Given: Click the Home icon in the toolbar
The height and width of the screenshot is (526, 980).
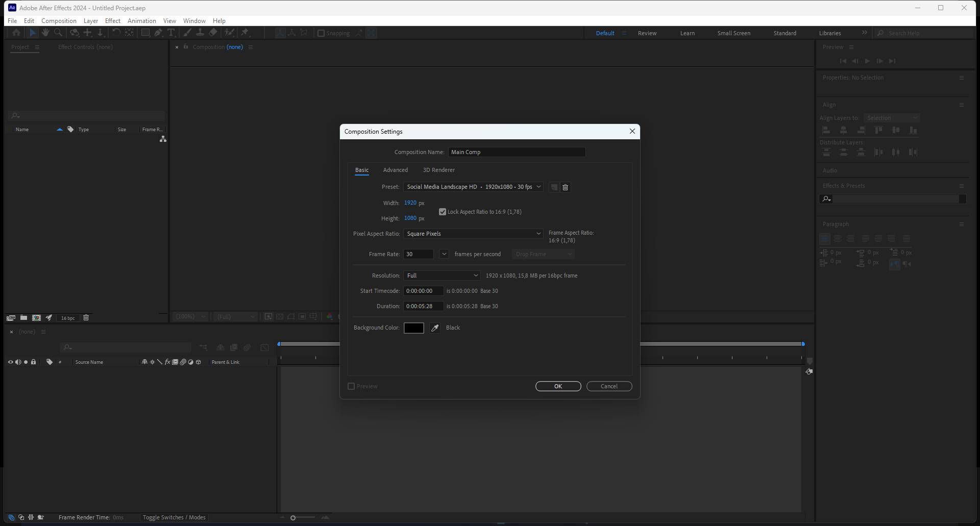Looking at the screenshot, I should click(x=16, y=33).
